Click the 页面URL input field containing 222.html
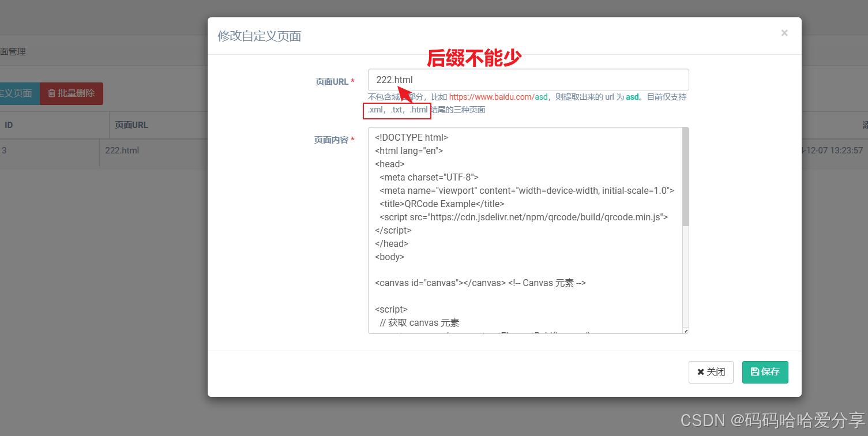The width and height of the screenshot is (868, 436). [x=528, y=80]
